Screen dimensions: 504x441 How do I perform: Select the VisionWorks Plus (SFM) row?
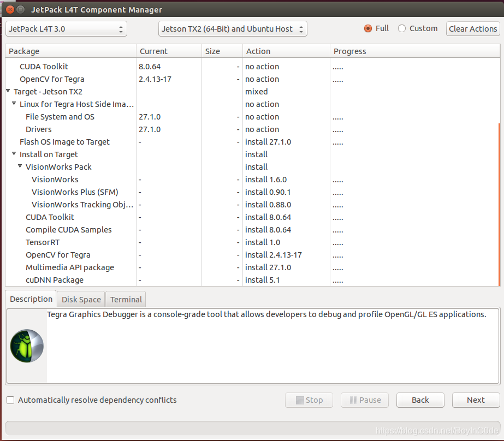click(x=252, y=192)
